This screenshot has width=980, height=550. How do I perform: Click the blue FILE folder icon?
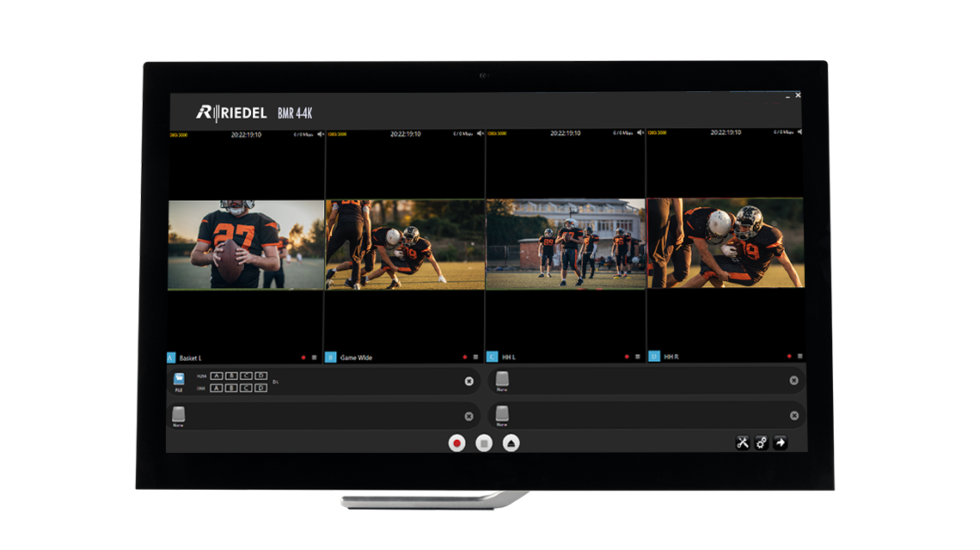click(x=179, y=379)
